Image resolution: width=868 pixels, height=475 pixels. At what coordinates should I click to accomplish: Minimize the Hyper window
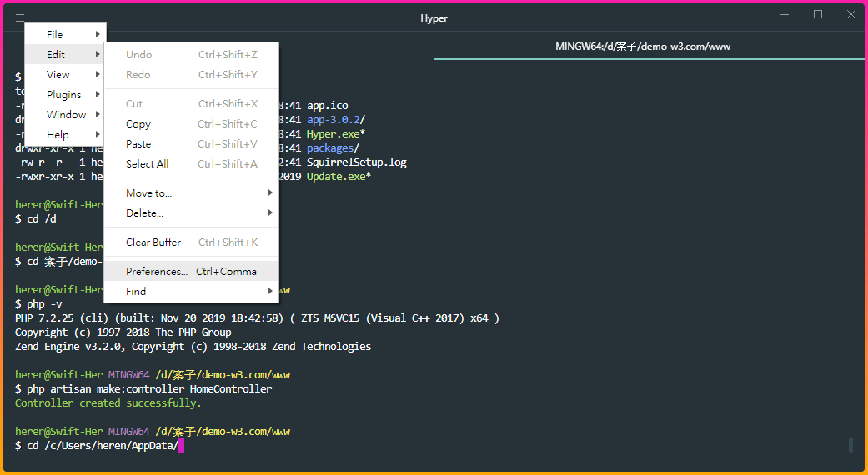[x=785, y=14]
